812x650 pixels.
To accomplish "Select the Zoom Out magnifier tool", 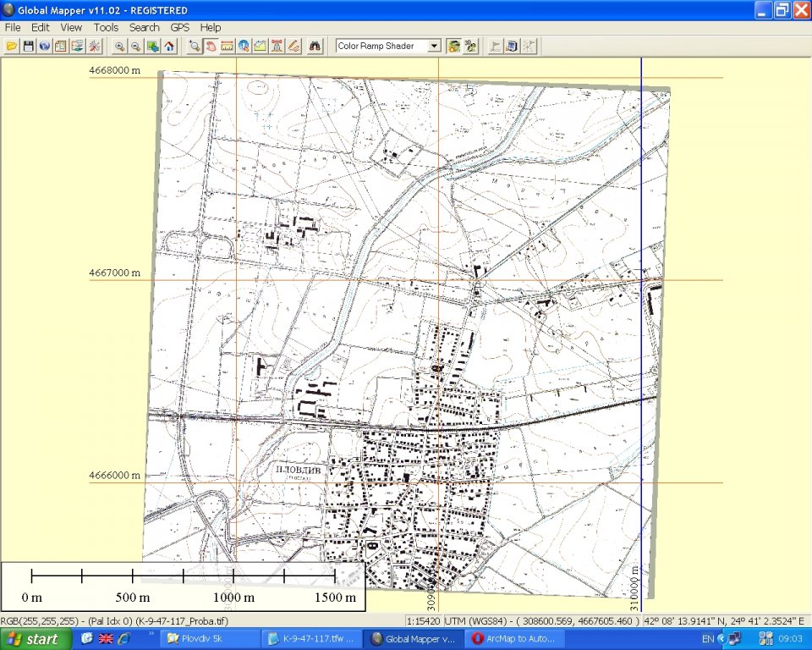I will (135, 47).
